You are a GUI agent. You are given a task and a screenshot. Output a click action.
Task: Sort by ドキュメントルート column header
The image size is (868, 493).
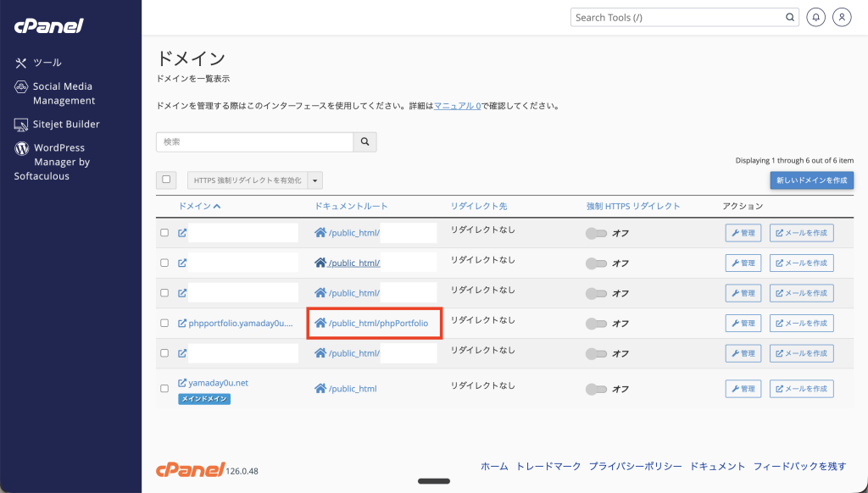point(351,206)
